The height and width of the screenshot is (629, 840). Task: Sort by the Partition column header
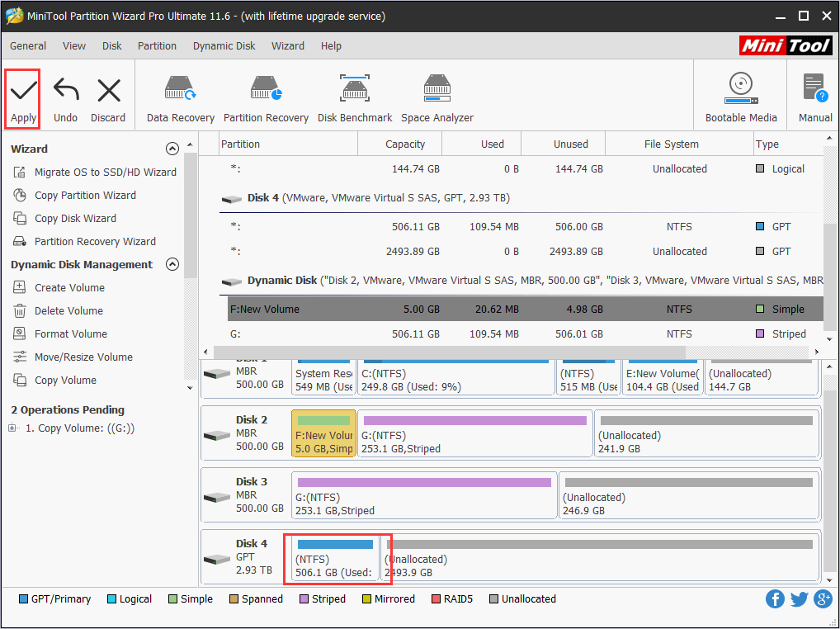tap(288, 144)
